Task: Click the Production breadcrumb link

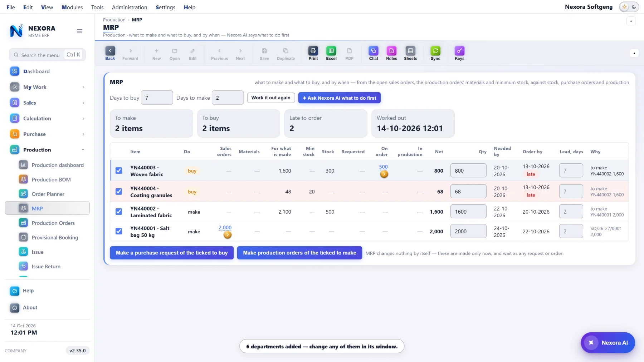Action: pyautogui.click(x=114, y=20)
